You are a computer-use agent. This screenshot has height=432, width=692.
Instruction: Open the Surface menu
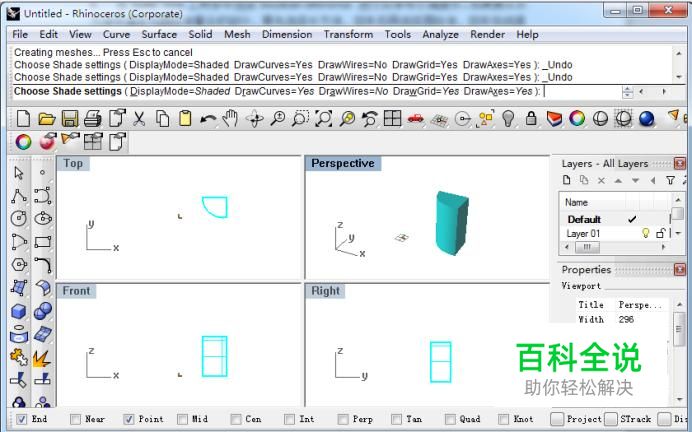pyautogui.click(x=159, y=34)
